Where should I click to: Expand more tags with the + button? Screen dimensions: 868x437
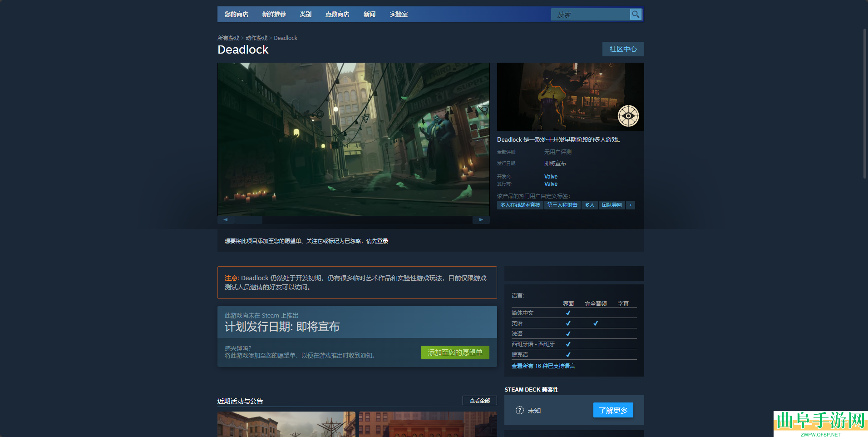tap(631, 205)
